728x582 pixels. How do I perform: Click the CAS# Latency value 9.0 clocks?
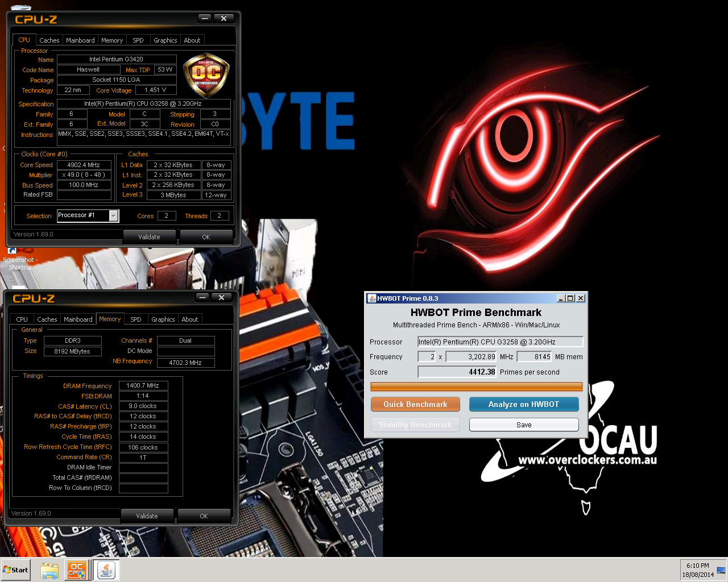coord(143,406)
